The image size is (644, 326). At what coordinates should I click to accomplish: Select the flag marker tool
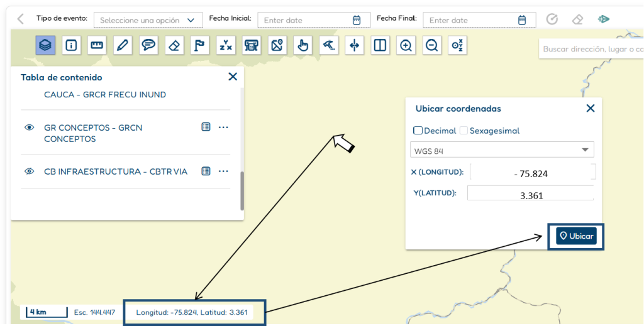pyautogui.click(x=200, y=45)
